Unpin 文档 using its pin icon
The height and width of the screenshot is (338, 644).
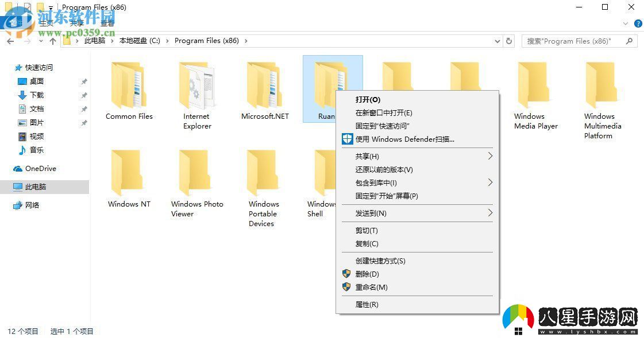click(84, 109)
